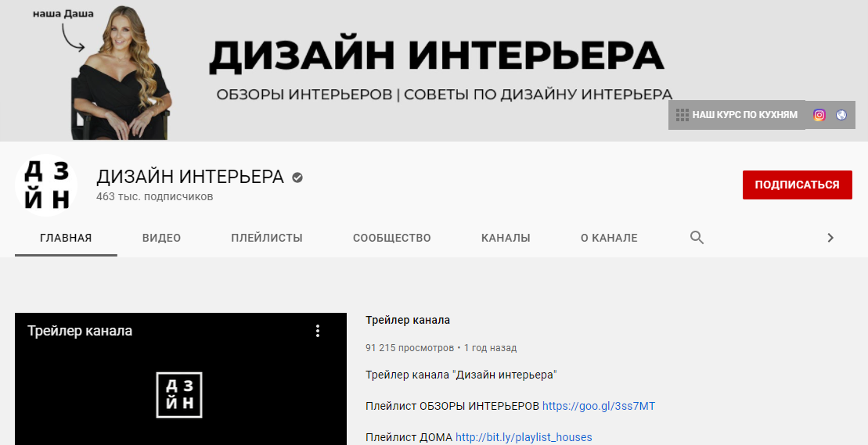This screenshot has height=445, width=868.
Task: Open the Instagram link icon in banner
Action: (x=819, y=115)
